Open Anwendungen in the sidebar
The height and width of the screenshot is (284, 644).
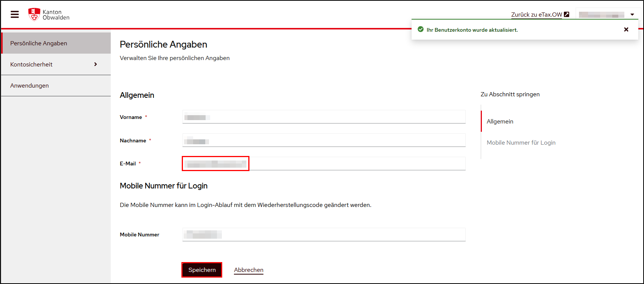pos(56,86)
